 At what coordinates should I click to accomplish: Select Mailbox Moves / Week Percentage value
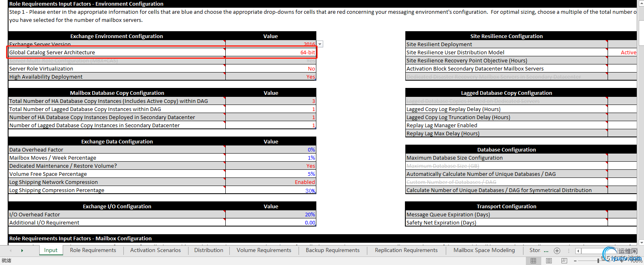(x=271, y=158)
